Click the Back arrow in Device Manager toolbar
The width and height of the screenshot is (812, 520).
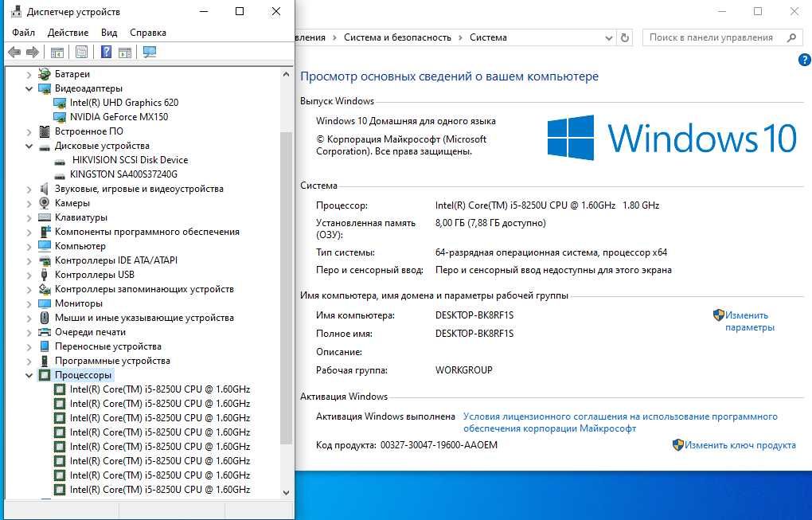[14, 52]
